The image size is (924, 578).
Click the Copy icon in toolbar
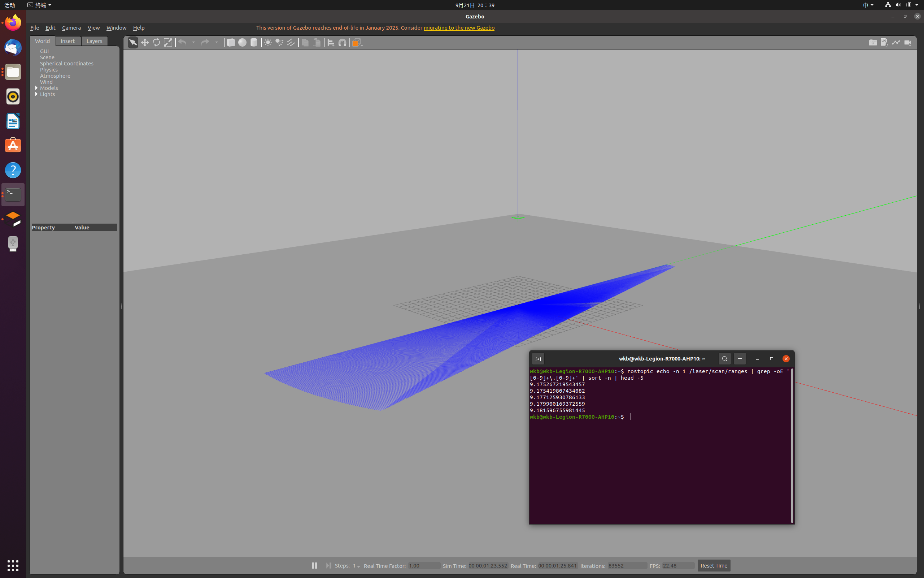(x=305, y=42)
